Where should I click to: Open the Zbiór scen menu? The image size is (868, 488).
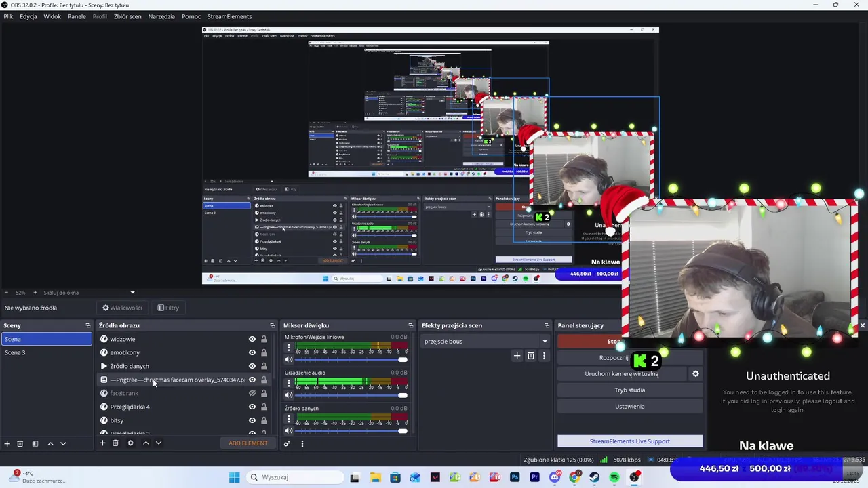127,16
